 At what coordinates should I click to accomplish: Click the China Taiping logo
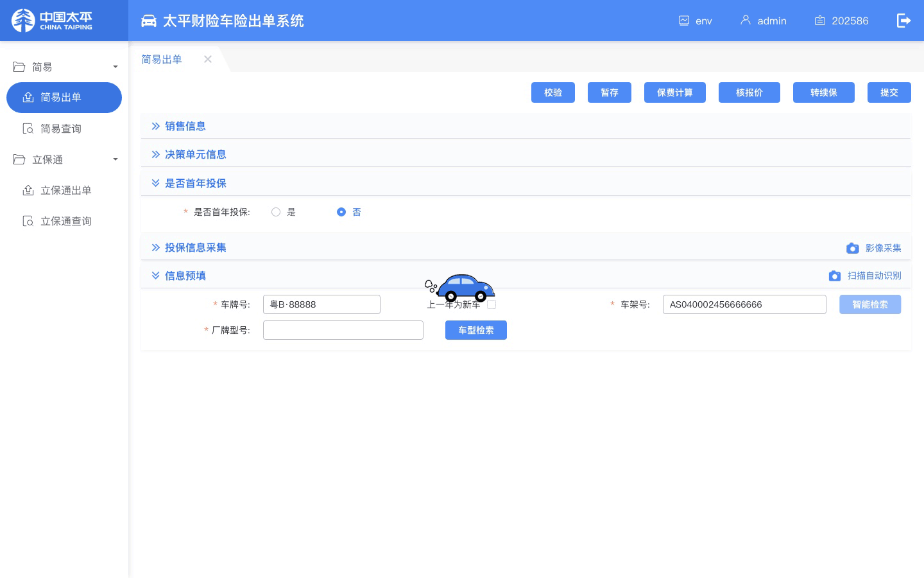[51, 21]
